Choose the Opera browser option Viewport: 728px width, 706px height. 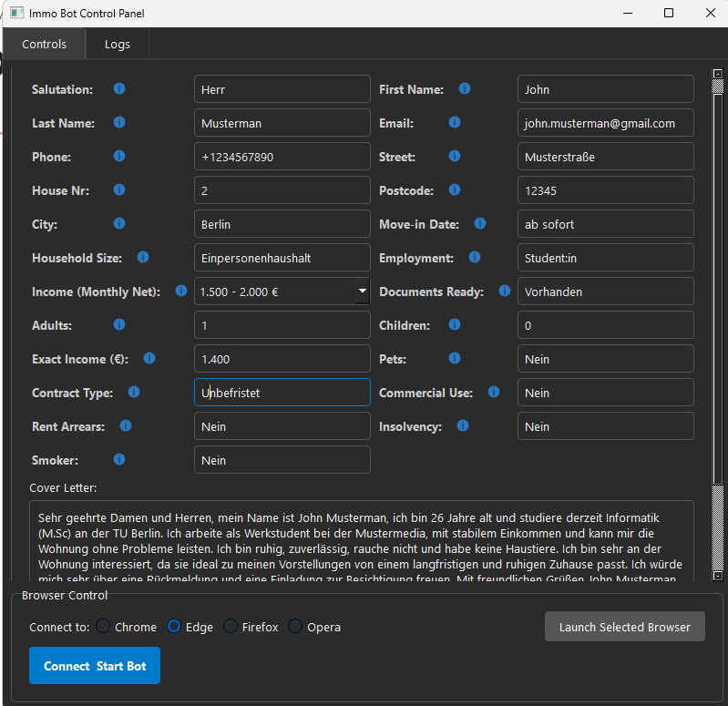click(295, 627)
